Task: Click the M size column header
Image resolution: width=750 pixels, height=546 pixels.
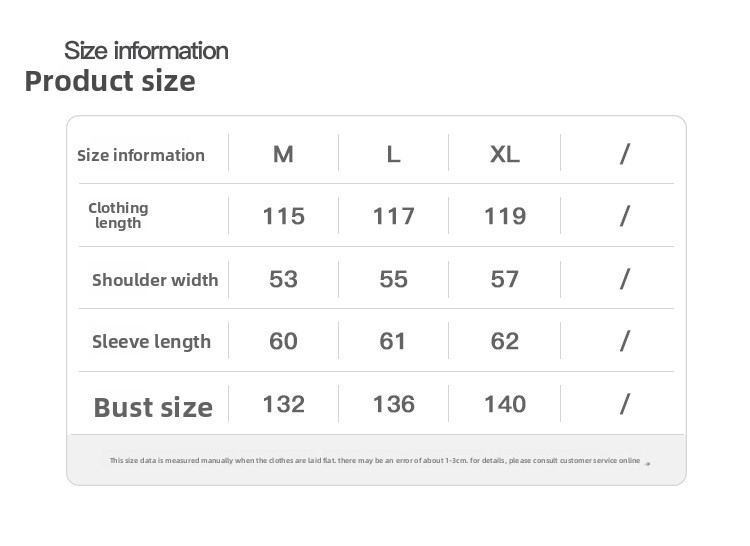Action: 283,154
